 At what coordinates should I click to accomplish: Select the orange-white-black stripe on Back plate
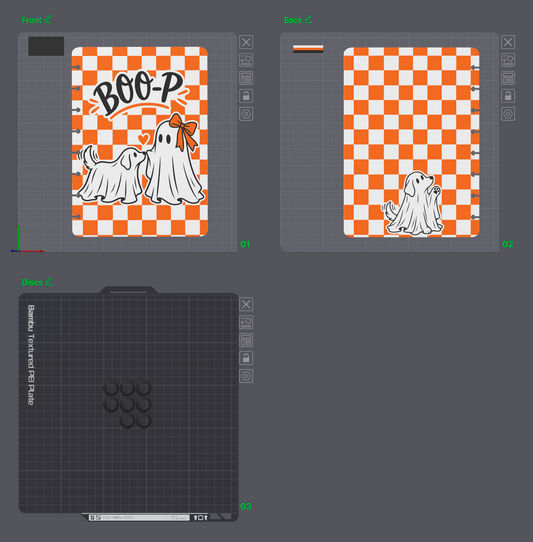[308, 49]
